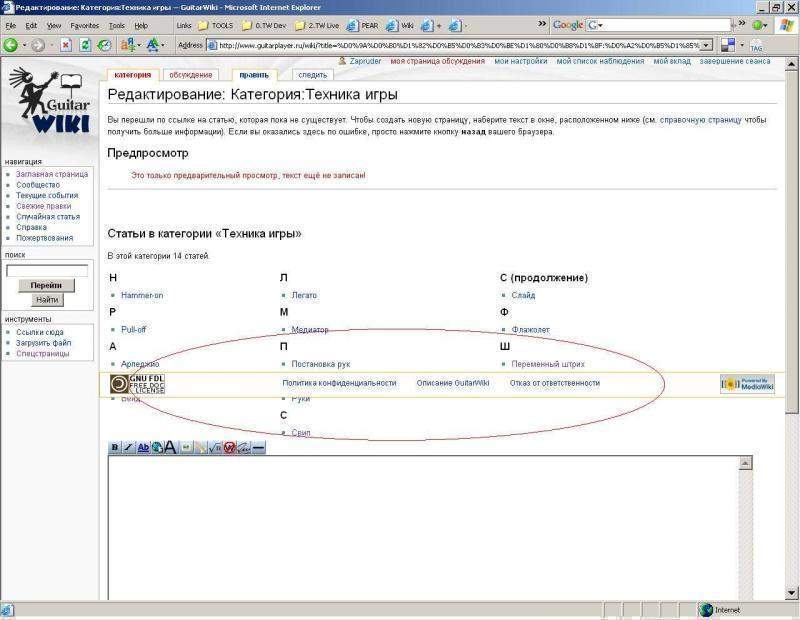The height and width of the screenshot is (620, 800).
Task: Open the Pull-off article link
Action: 133,330
